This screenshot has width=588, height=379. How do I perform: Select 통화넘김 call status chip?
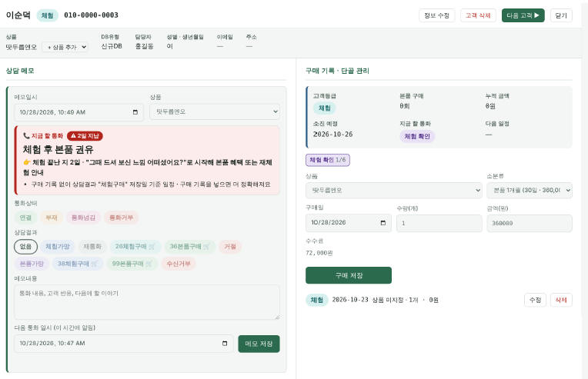coord(83,218)
